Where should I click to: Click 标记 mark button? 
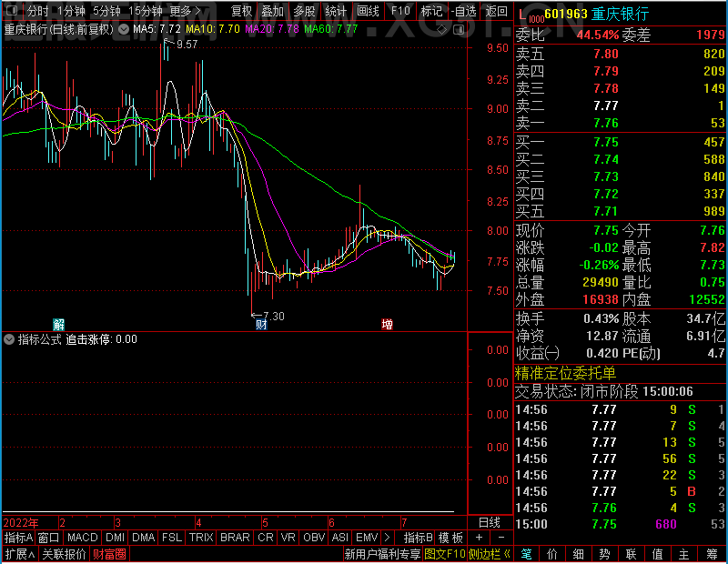click(x=431, y=11)
